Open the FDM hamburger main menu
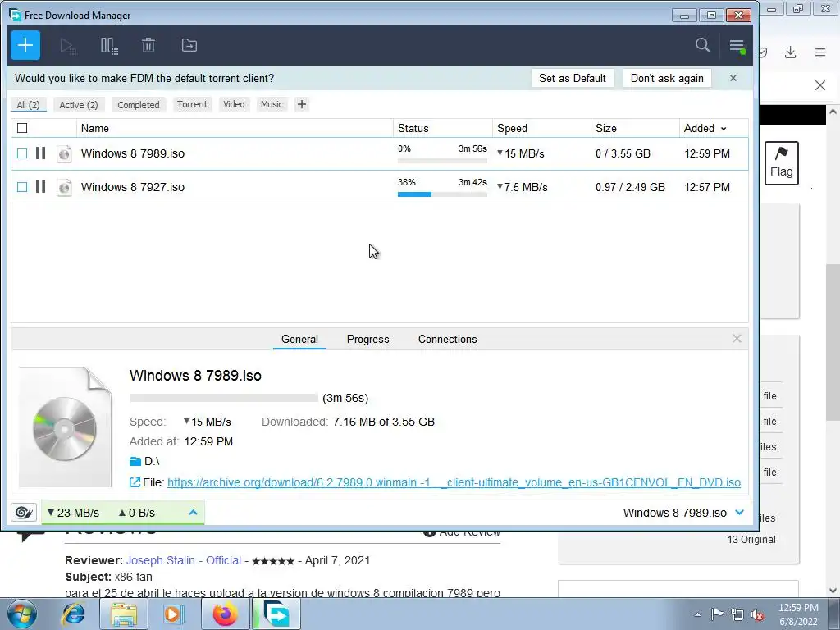 [737, 46]
